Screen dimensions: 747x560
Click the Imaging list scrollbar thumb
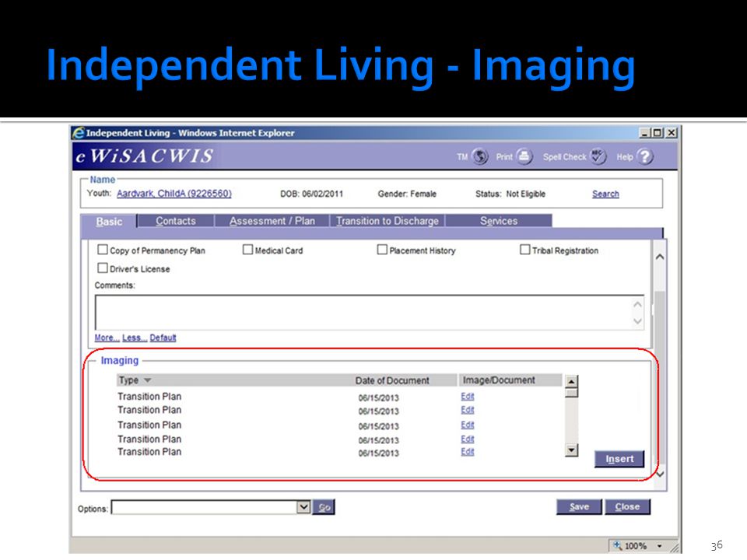point(571,393)
